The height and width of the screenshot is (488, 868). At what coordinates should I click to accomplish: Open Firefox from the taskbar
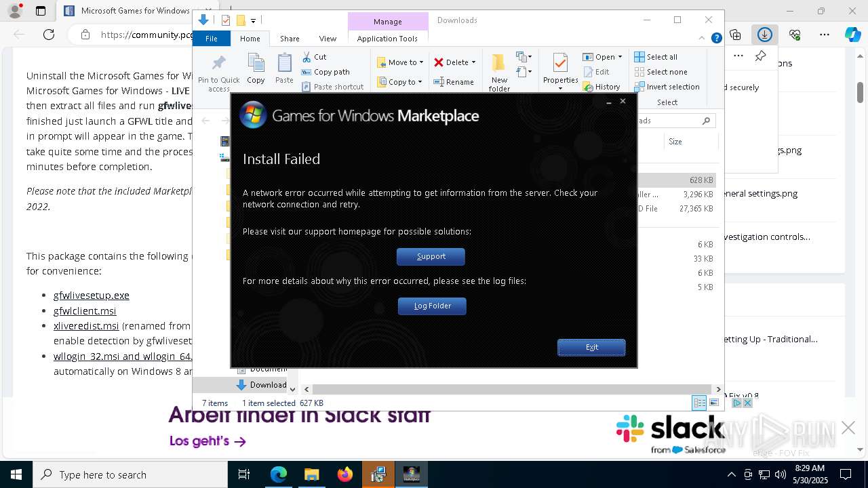click(x=344, y=474)
